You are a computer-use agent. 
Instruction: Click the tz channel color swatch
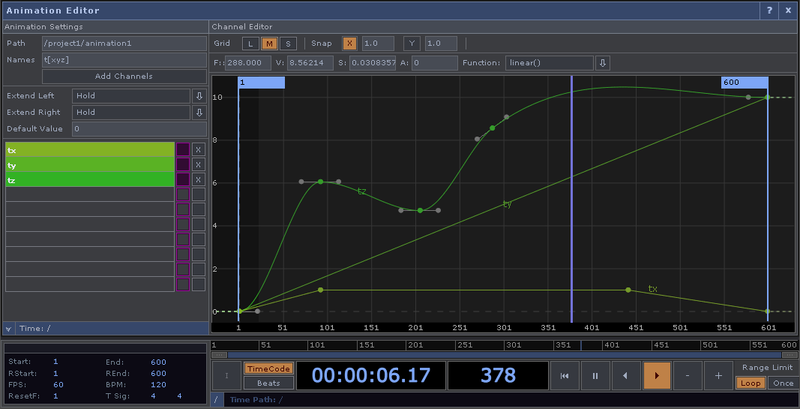tap(183, 180)
